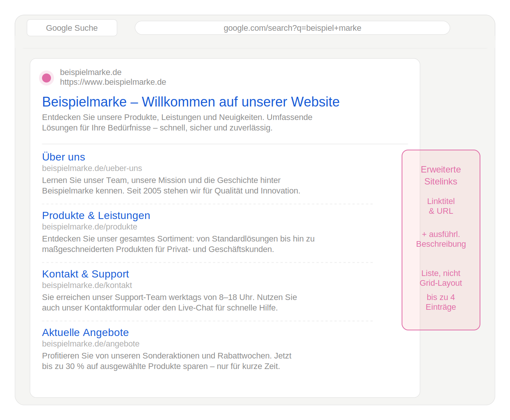The height and width of the screenshot is (420, 510).
Task: Click the beispielmarke.de/angebote URL text
Action: pyautogui.click(x=91, y=343)
